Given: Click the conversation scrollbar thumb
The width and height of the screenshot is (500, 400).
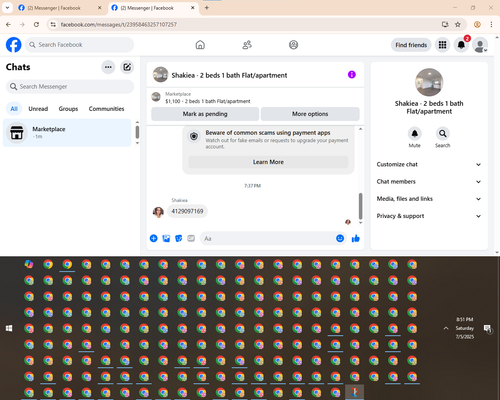Looking at the screenshot, I should click(360, 206).
